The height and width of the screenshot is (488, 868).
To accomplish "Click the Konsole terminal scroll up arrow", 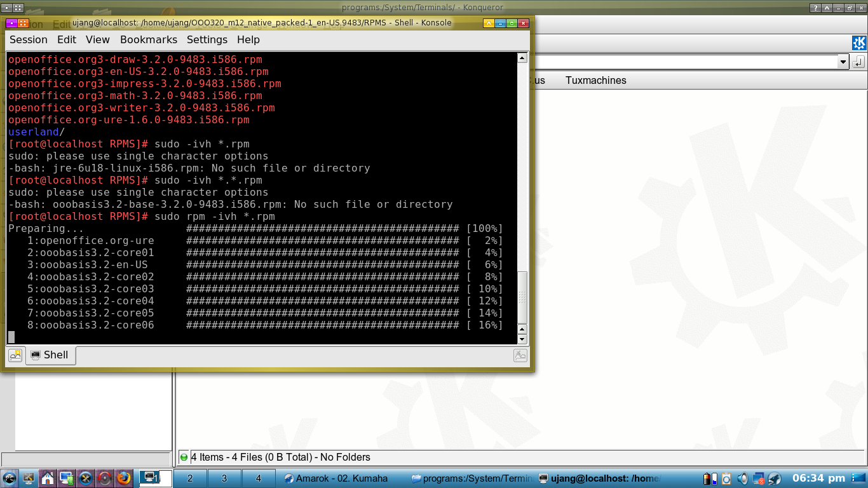I will pyautogui.click(x=522, y=58).
